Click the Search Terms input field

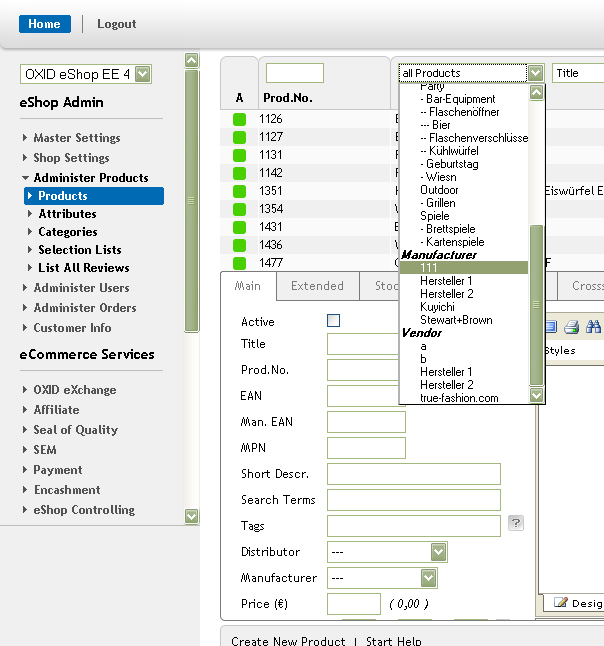413,500
